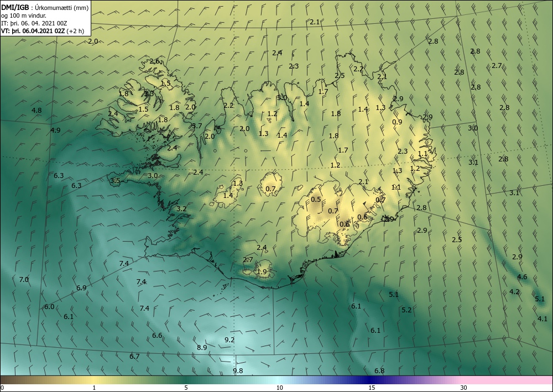Click the color scale label 15

pyautogui.click(x=372, y=388)
